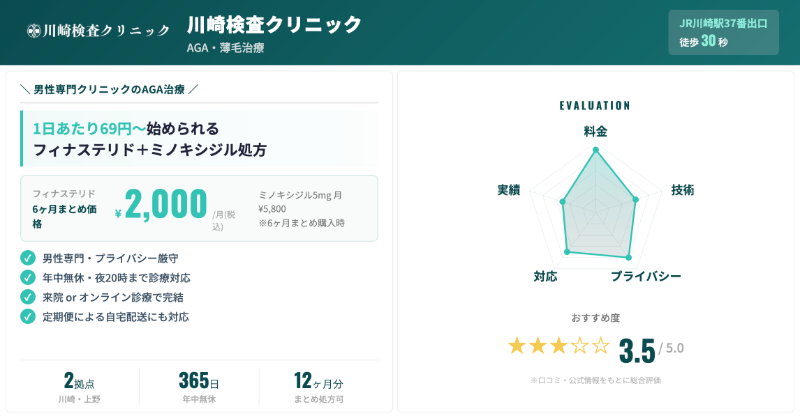Click the プライバシー axis label

[x=646, y=276]
